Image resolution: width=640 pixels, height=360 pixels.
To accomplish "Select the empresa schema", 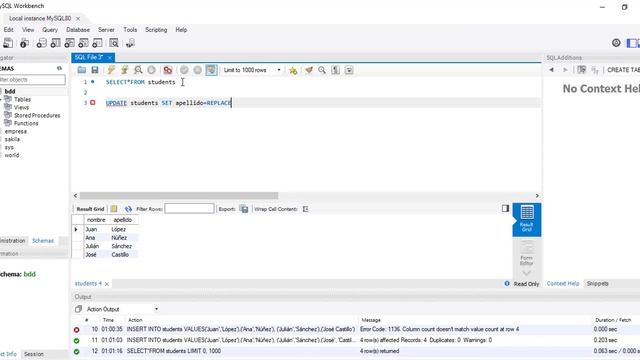I will coord(16,131).
